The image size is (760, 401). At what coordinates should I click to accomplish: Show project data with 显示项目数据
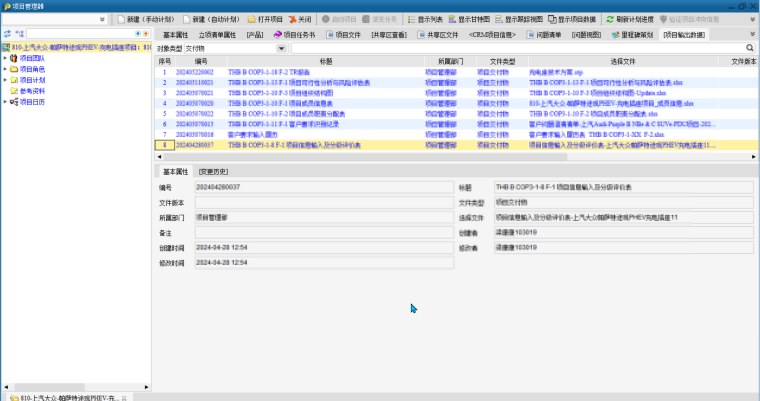coord(572,19)
